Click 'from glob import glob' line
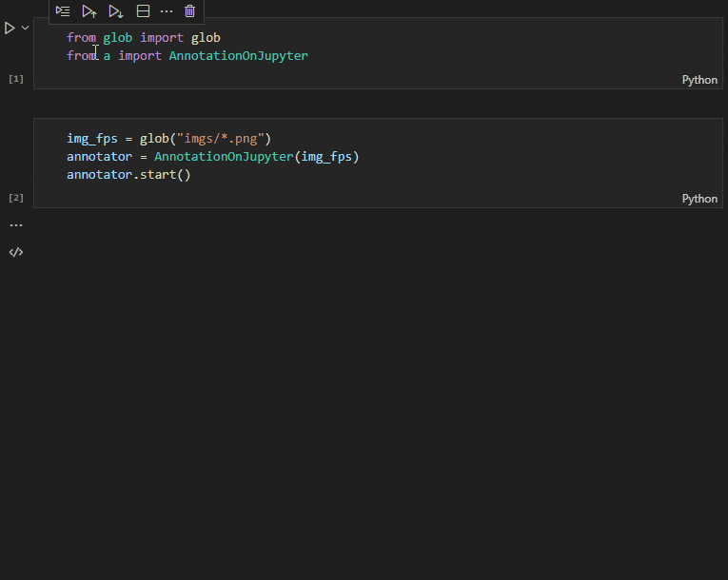 [x=144, y=38]
